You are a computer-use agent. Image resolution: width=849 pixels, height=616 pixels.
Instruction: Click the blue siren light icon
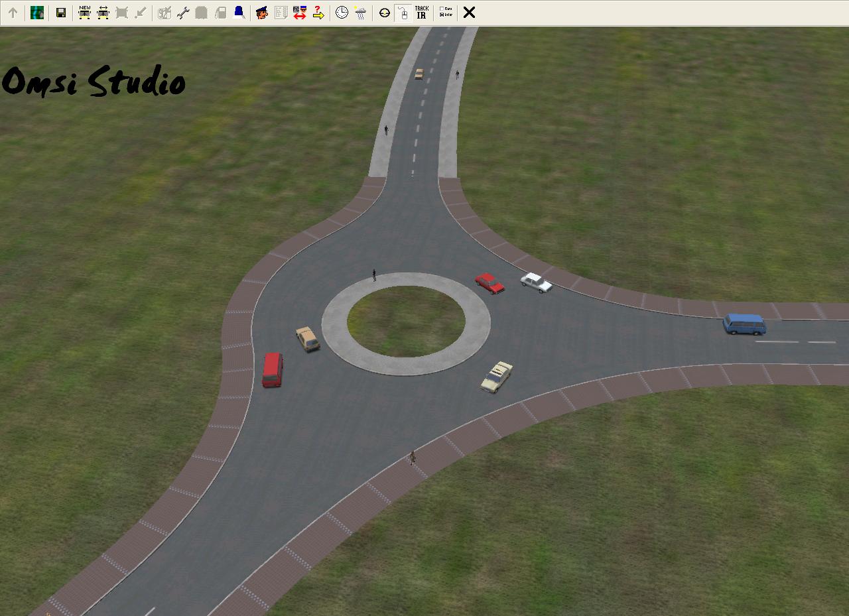point(239,13)
